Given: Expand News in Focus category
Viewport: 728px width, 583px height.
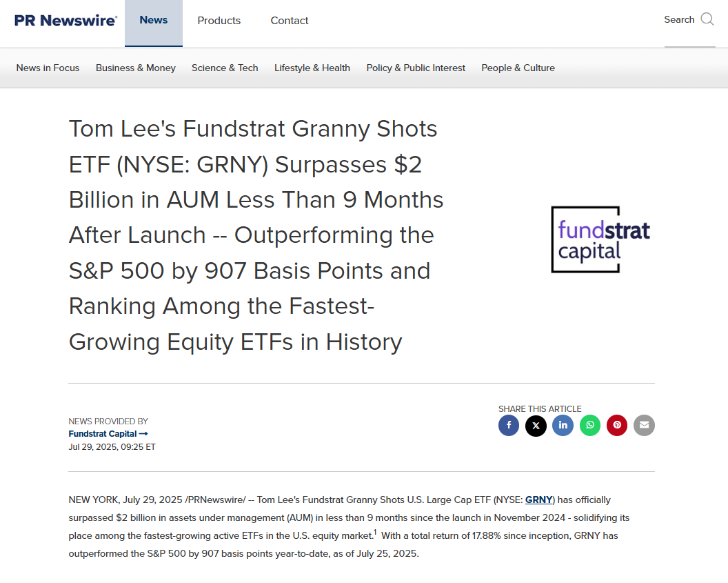Looking at the screenshot, I should point(48,68).
